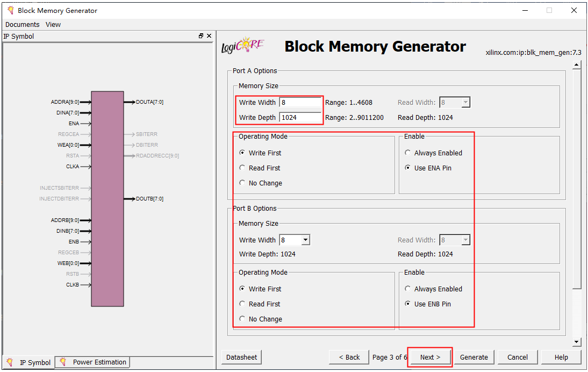Open the Documents menu
The image size is (588, 372).
tap(22, 24)
